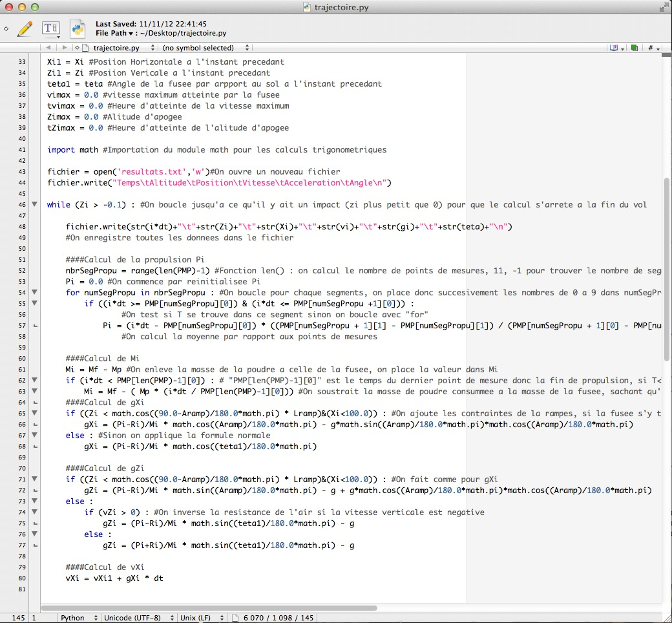Open the File Path popup menu

coord(114,33)
